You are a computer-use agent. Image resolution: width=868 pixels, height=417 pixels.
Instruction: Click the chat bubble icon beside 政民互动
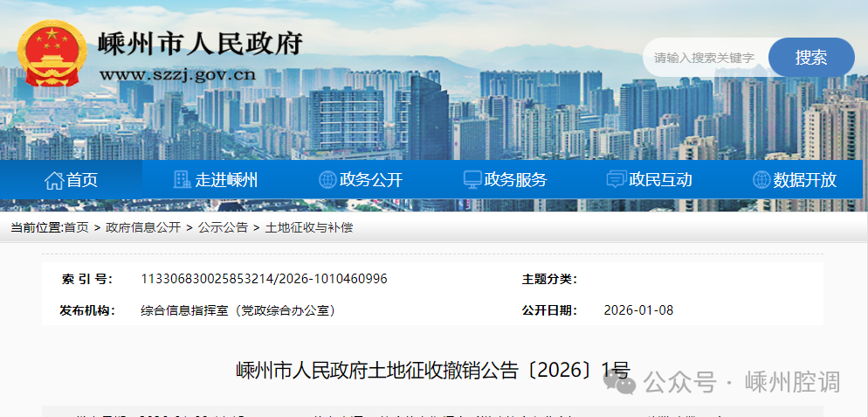(x=616, y=180)
